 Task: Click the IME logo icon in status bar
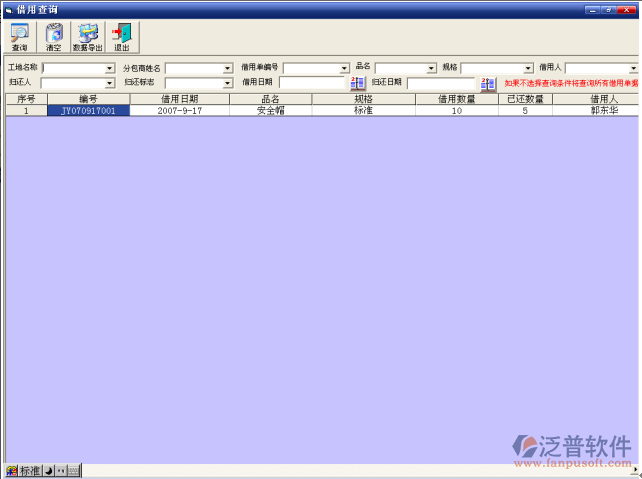(12, 471)
